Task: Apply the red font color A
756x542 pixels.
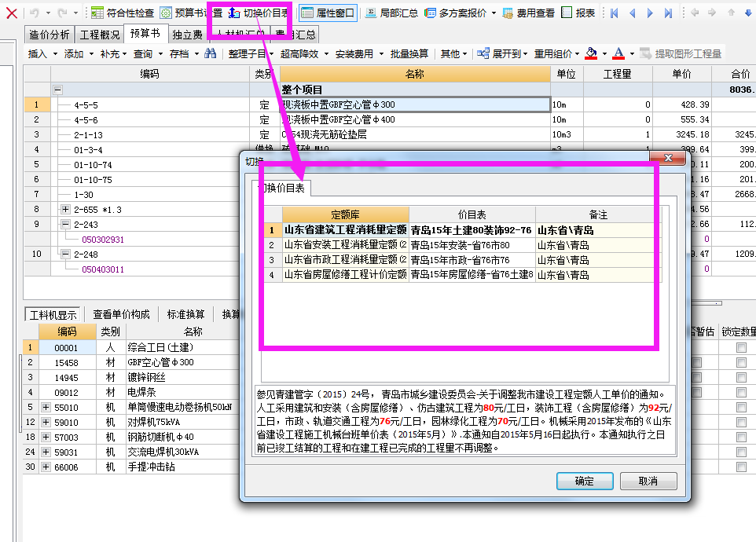Action: coord(618,53)
